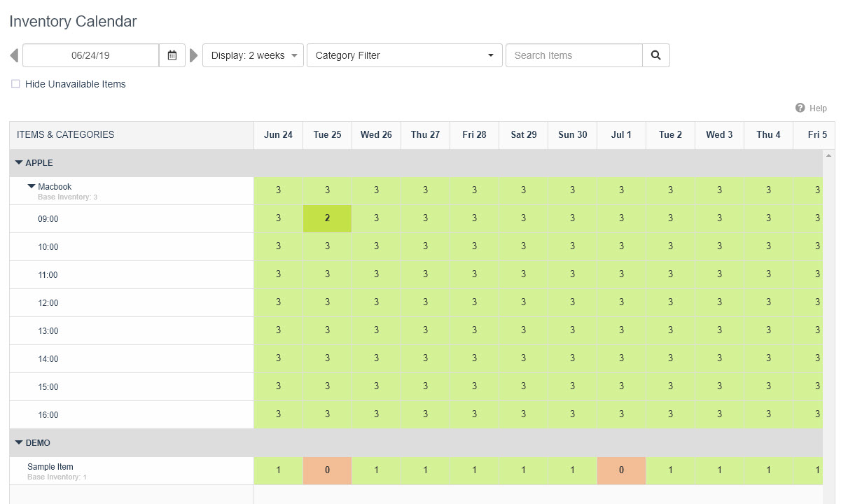Go to previous date range arrow
This screenshot has width=841, height=504.
(14, 55)
